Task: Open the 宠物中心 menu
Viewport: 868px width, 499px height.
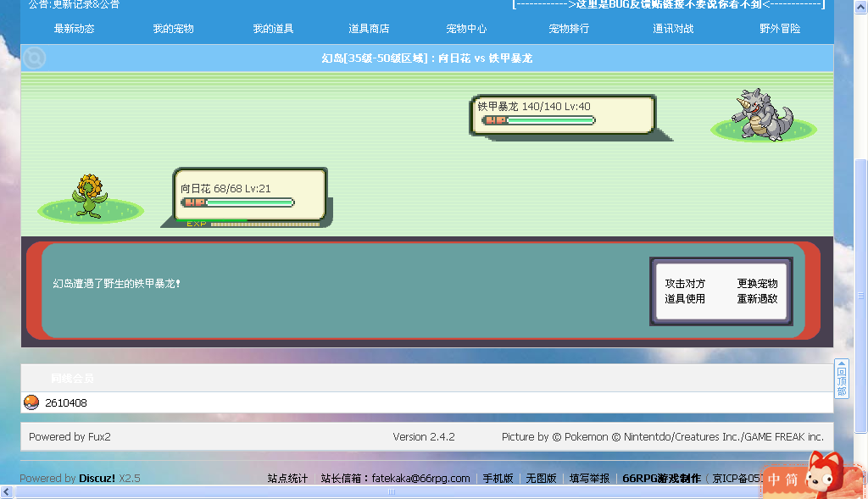Action: pyautogui.click(x=466, y=29)
